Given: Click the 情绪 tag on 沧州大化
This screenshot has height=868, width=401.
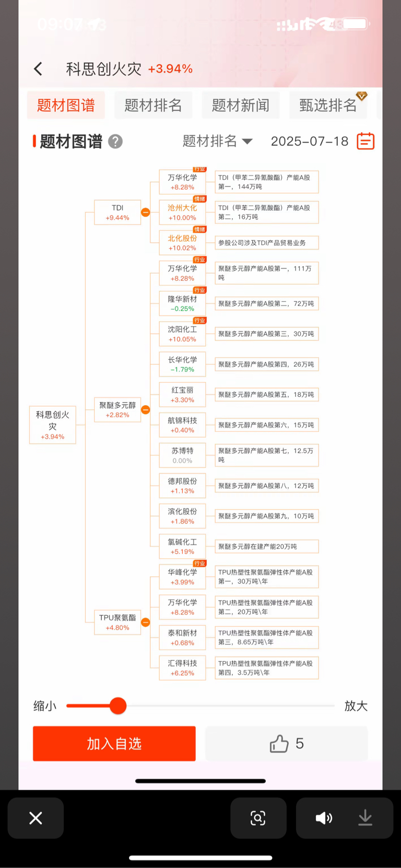Looking at the screenshot, I should (x=199, y=199).
